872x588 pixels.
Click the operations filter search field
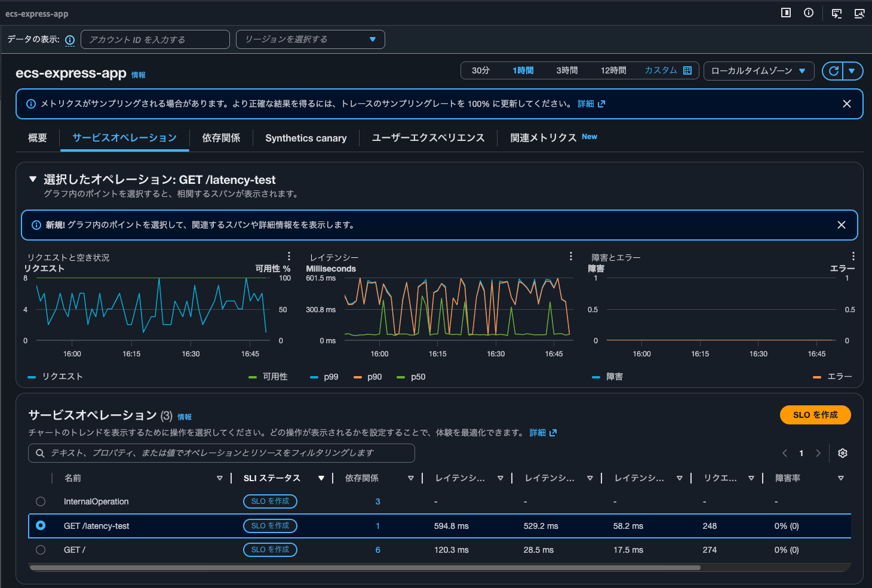pyautogui.click(x=221, y=453)
